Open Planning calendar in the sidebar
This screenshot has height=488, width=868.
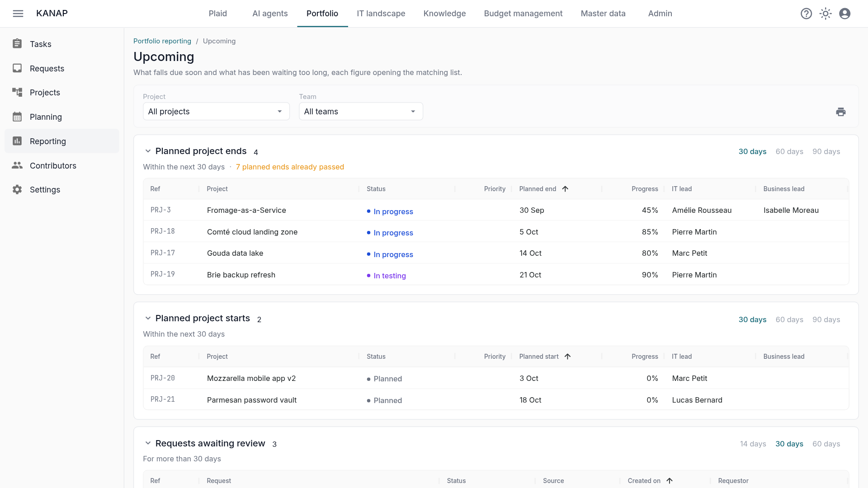click(x=62, y=117)
